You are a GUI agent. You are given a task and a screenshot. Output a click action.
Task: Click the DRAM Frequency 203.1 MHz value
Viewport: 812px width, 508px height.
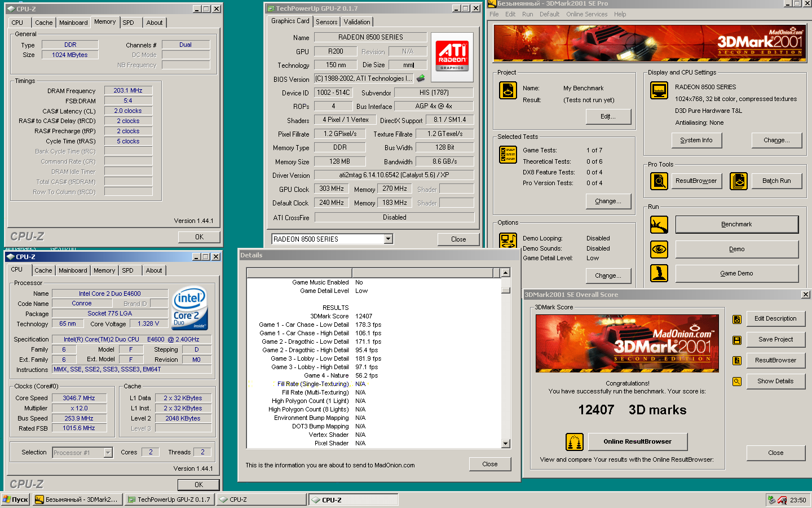tap(128, 90)
